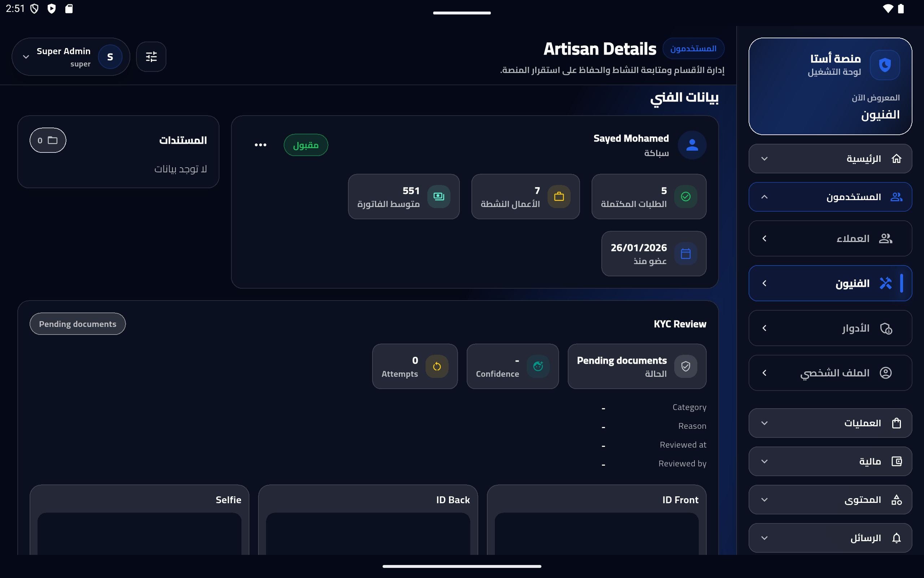Click the المستخدمون breadcrumb chip in header

pos(693,48)
